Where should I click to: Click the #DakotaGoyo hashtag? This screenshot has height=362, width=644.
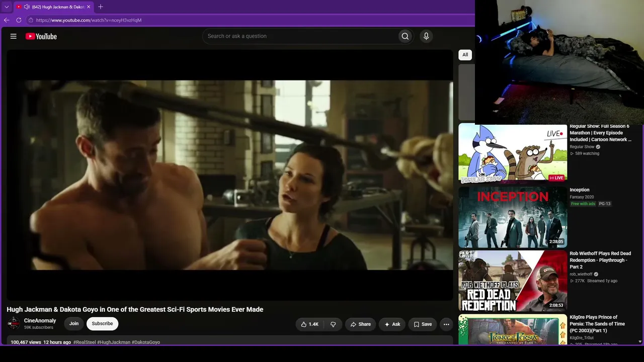tap(146, 342)
